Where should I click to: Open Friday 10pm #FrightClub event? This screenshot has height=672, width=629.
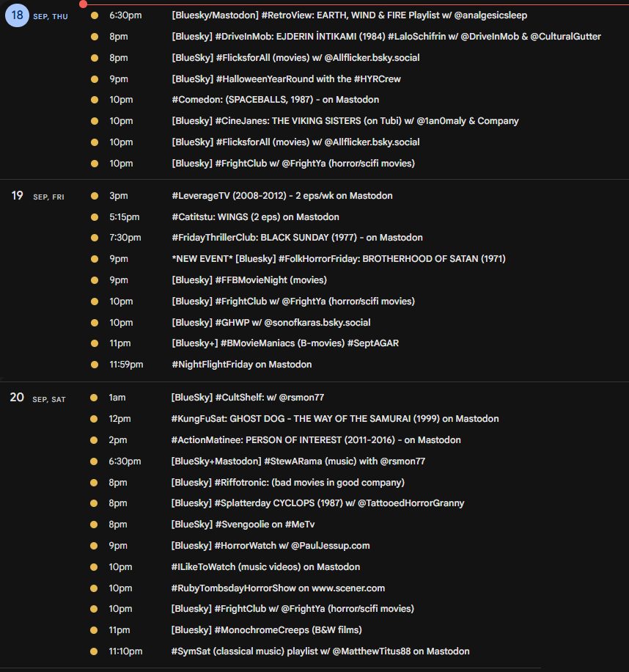[x=293, y=302]
